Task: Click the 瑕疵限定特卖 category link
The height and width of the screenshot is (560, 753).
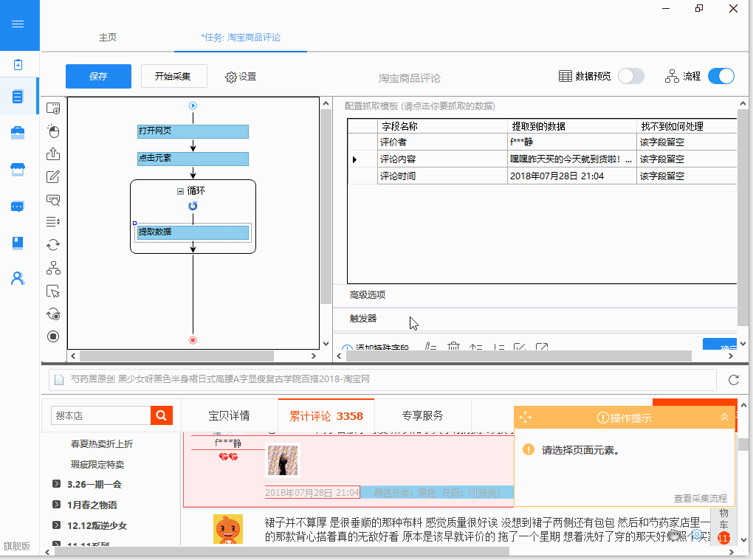Action: coord(97,465)
